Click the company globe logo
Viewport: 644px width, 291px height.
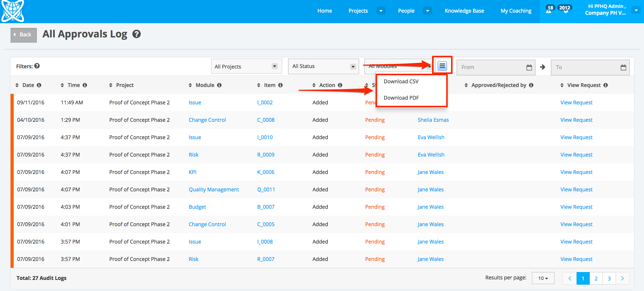13,11
